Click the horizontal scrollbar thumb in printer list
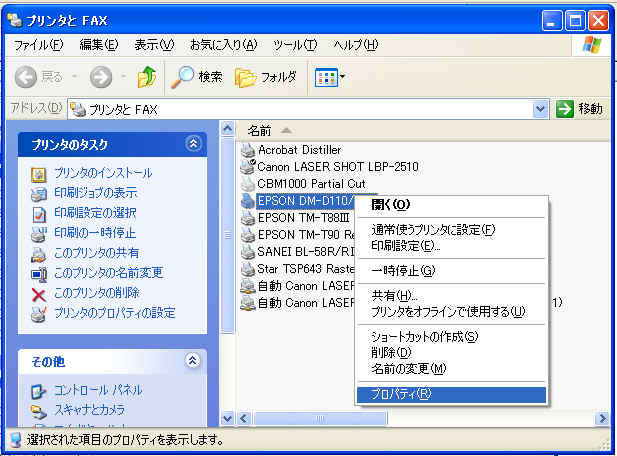617x456 pixels. 320,418
